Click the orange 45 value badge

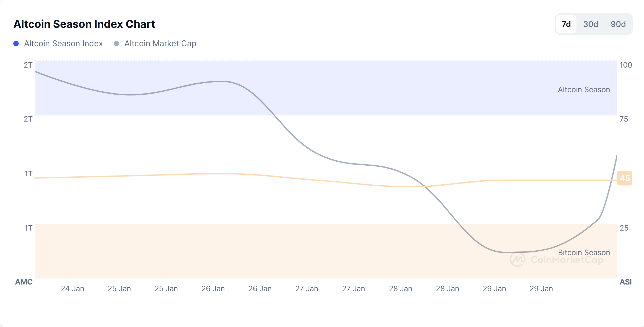625,178
